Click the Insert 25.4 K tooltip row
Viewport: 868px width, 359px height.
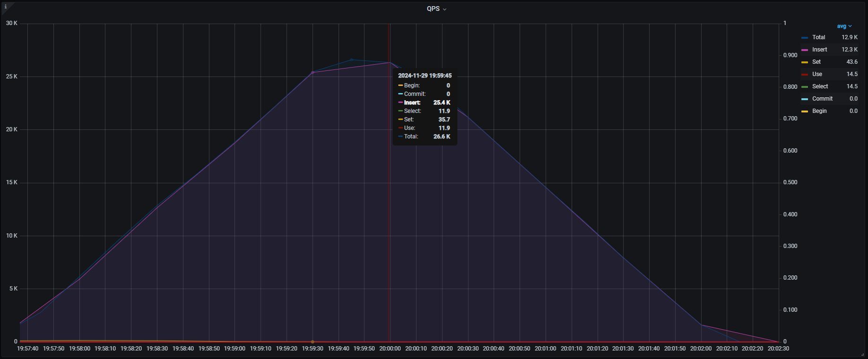tap(424, 103)
